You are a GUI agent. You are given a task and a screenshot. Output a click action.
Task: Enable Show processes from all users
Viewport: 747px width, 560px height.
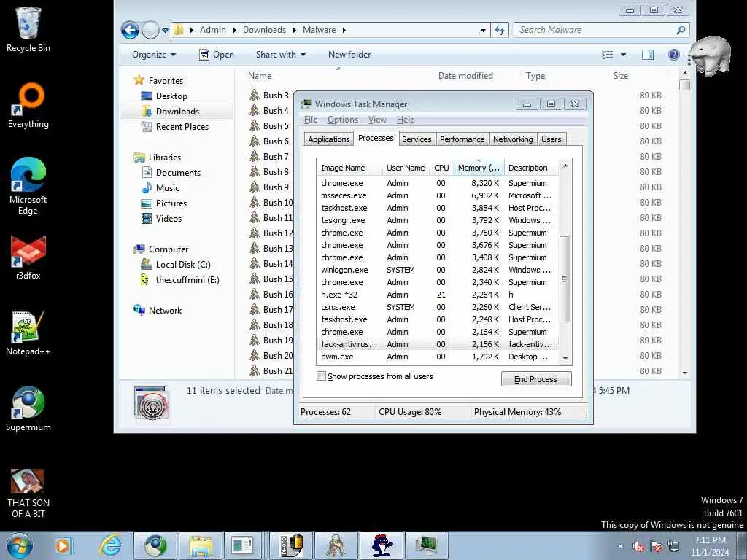coord(322,376)
